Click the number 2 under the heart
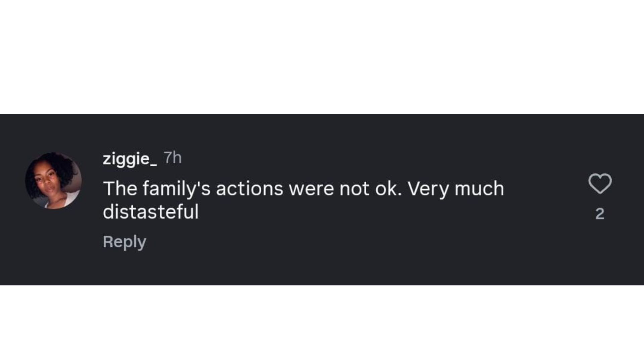The image size is (644, 362). tap(600, 214)
